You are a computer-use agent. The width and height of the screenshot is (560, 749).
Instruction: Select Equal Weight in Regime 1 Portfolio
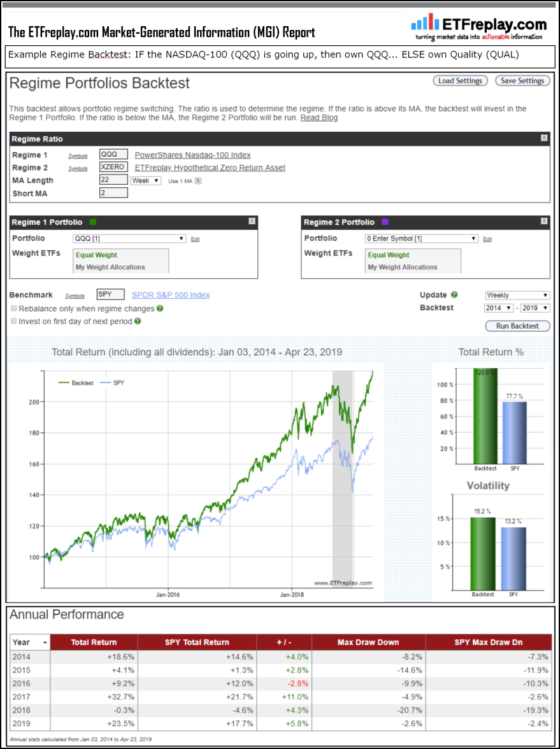click(x=97, y=255)
